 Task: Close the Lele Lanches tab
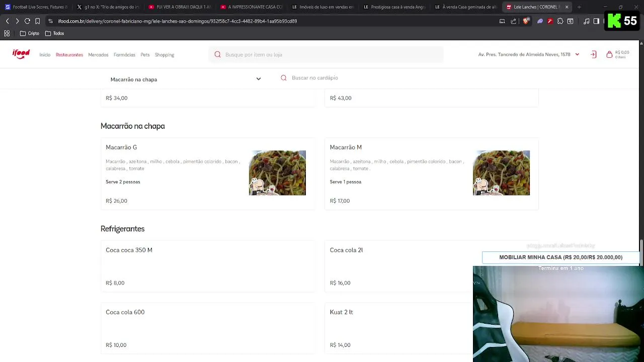tap(567, 7)
